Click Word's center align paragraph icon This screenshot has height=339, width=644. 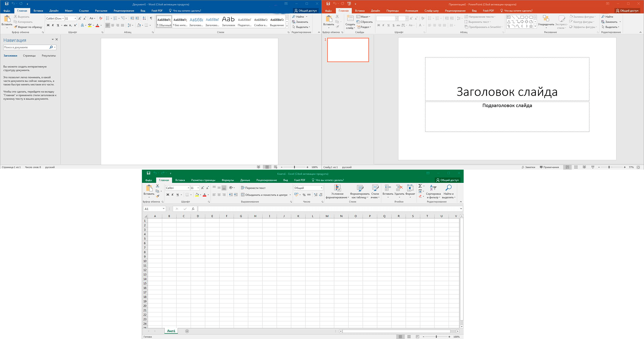point(113,25)
